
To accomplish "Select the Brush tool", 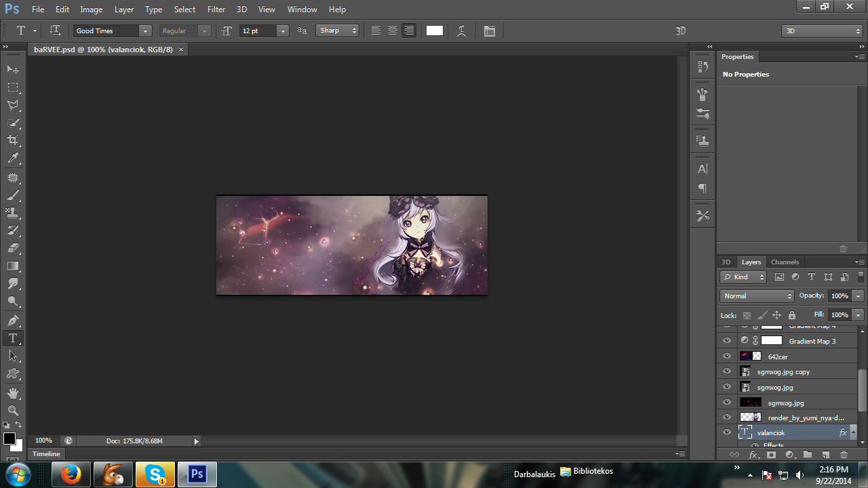I will pos(13,195).
